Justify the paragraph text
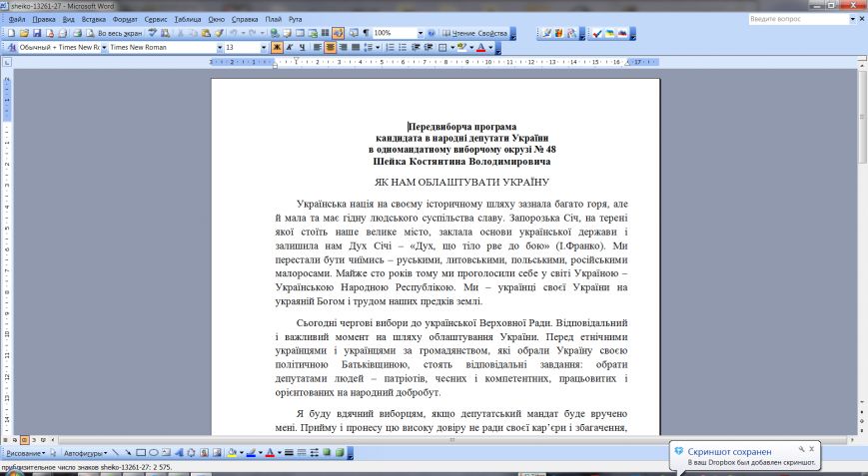 (x=356, y=48)
